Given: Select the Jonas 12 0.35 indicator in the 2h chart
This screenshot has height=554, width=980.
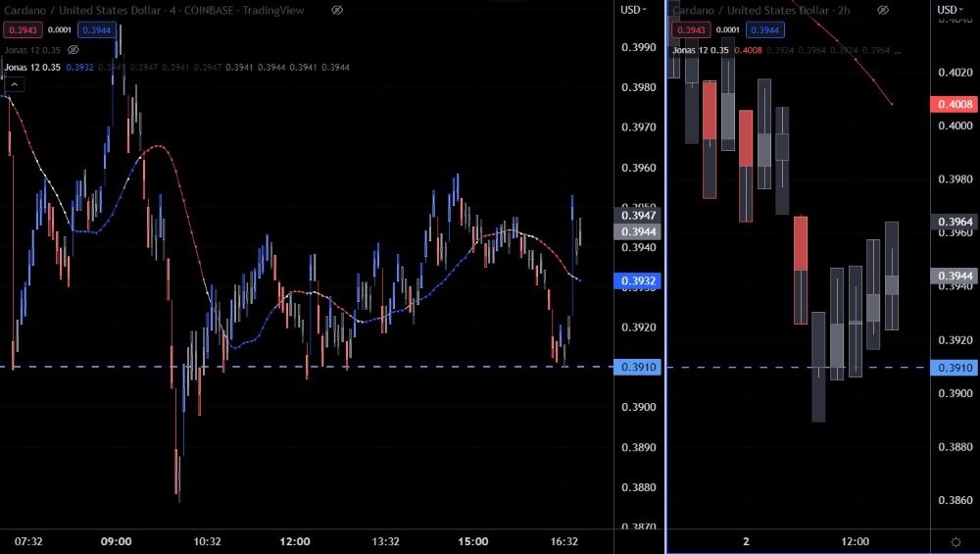Looking at the screenshot, I should [701, 50].
